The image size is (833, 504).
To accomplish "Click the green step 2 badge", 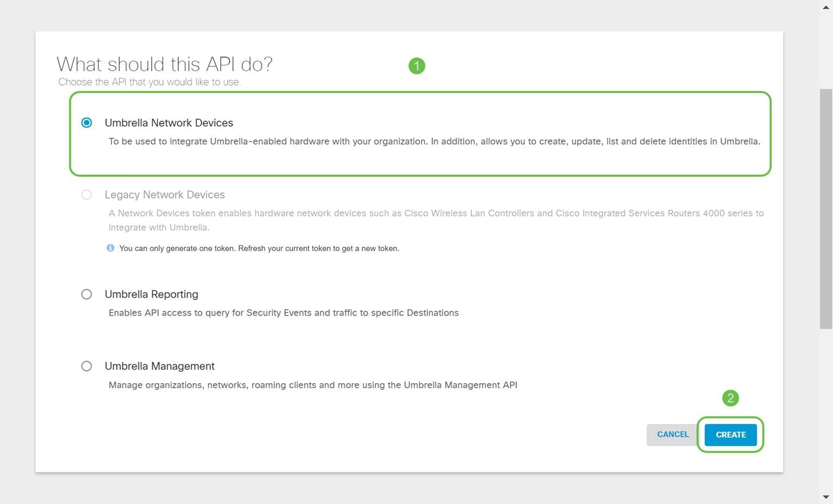I will pos(731,398).
